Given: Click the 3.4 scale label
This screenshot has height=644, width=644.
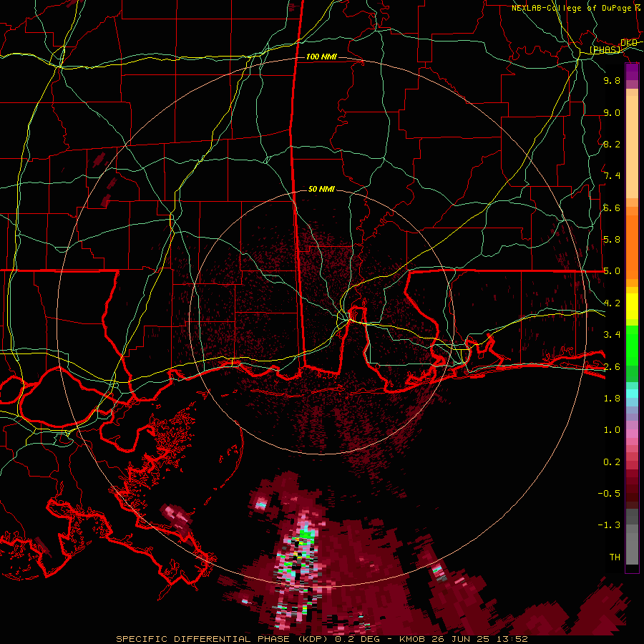Looking at the screenshot, I should tap(612, 335).
